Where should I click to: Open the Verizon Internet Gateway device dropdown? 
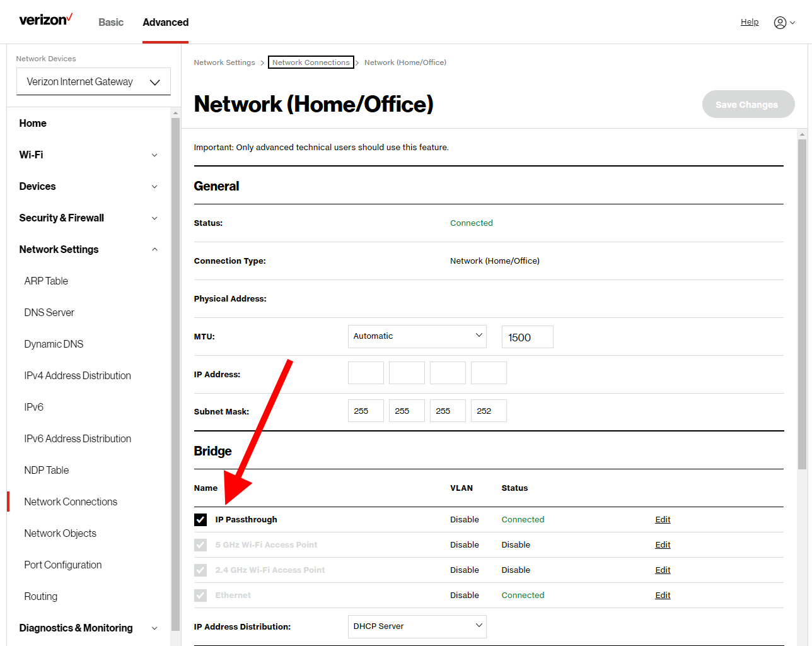coord(93,82)
